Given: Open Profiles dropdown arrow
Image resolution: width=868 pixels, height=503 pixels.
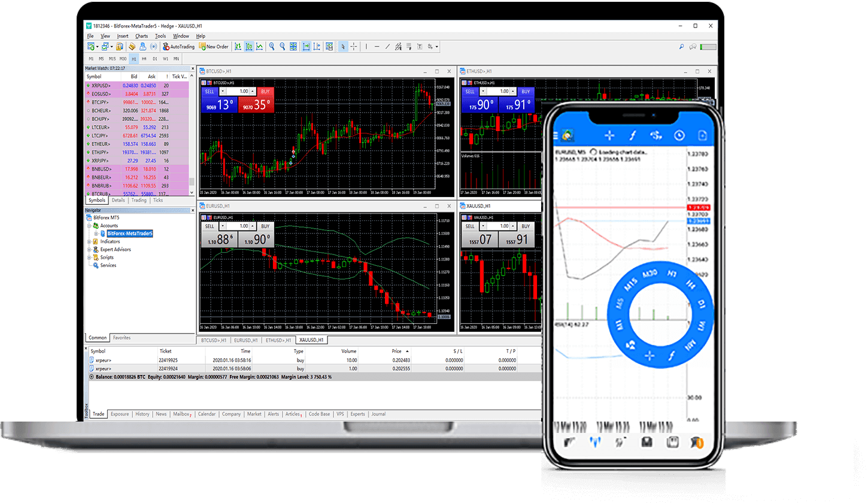Looking at the screenshot, I should point(111,46).
